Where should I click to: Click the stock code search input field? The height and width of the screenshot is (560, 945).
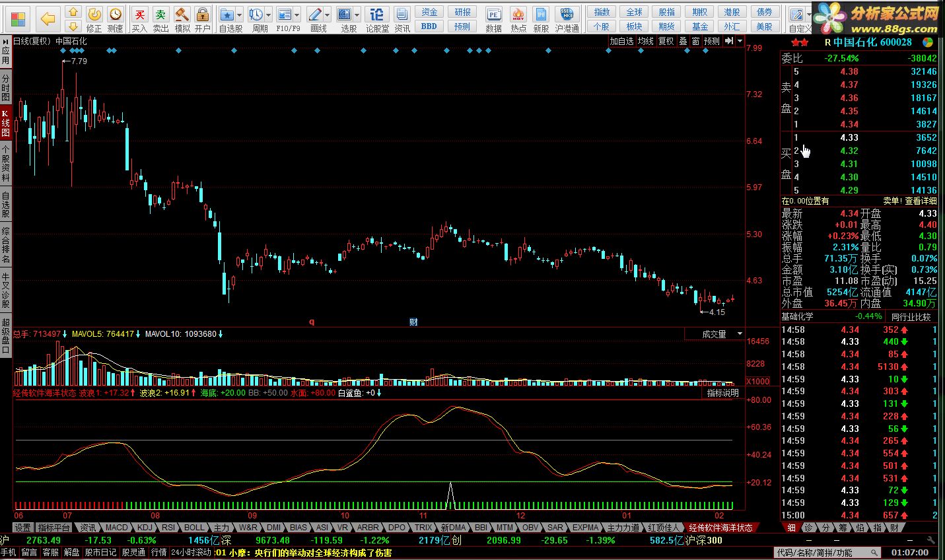[828, 553]
